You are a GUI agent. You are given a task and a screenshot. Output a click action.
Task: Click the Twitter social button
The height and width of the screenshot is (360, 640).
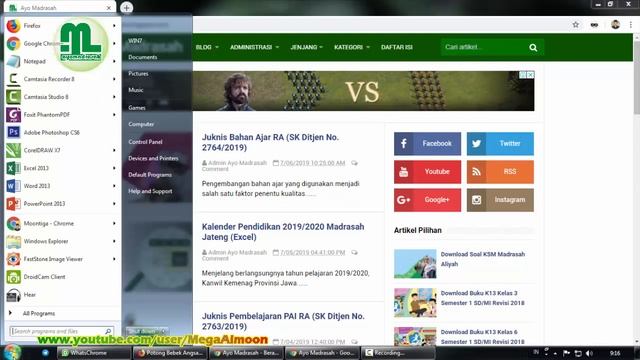tap(500, 144)
